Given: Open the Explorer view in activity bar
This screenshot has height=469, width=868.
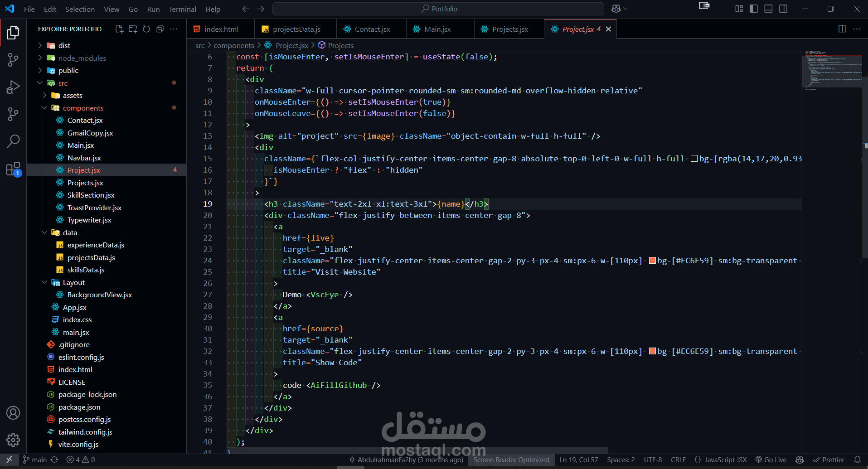Looking at the screenshot, I should pos(13,32).
